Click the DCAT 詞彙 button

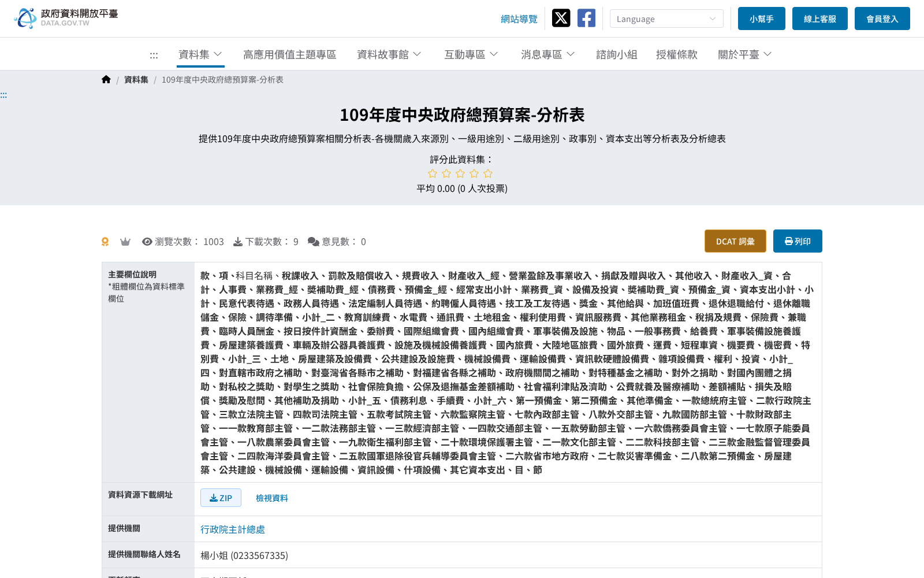(x=735, y=241)
